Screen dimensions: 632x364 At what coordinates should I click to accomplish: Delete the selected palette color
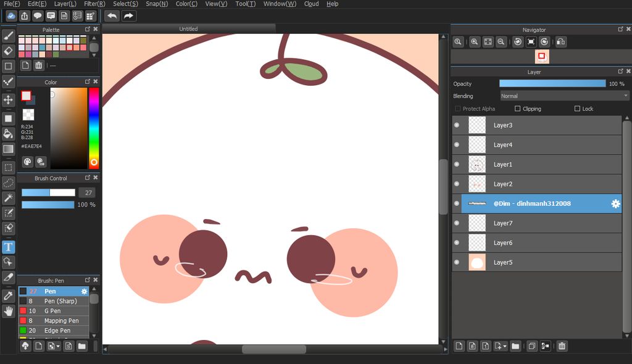pos(39,65)
